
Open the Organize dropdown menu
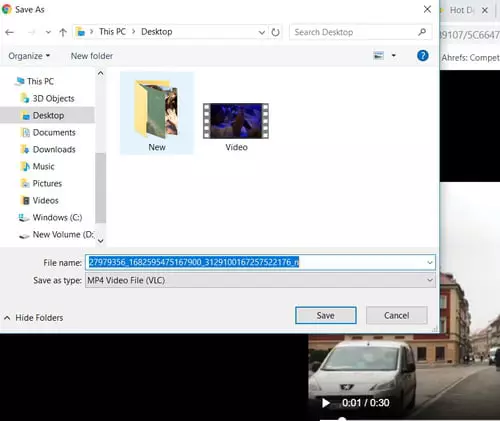click(29, 56)
